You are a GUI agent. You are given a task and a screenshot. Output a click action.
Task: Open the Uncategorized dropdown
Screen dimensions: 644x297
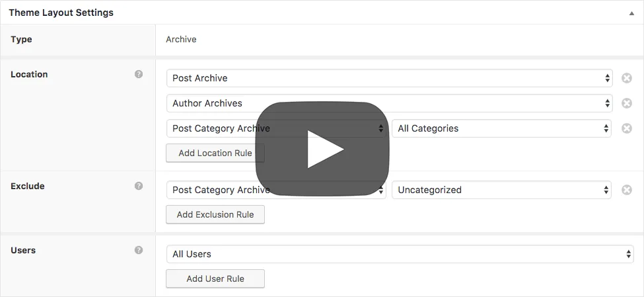tap(501, 190)
